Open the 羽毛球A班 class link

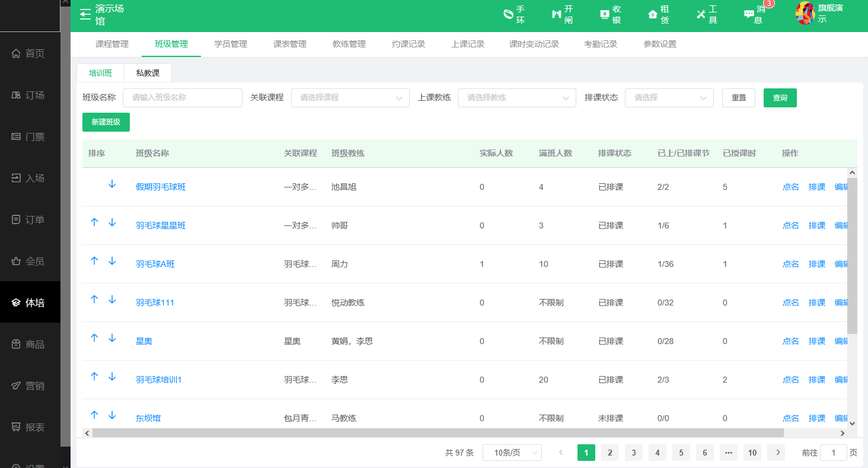(155, 264)
